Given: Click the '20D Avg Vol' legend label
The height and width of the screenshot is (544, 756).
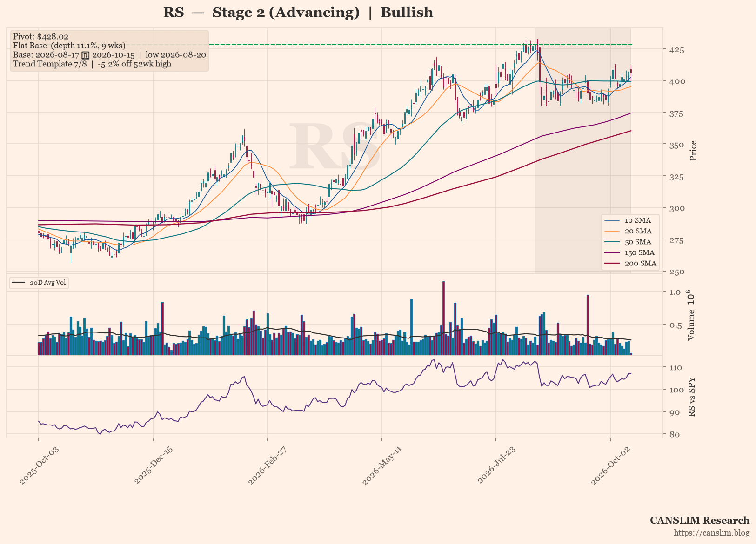Looking at the screenshot, I should point(48,283).
